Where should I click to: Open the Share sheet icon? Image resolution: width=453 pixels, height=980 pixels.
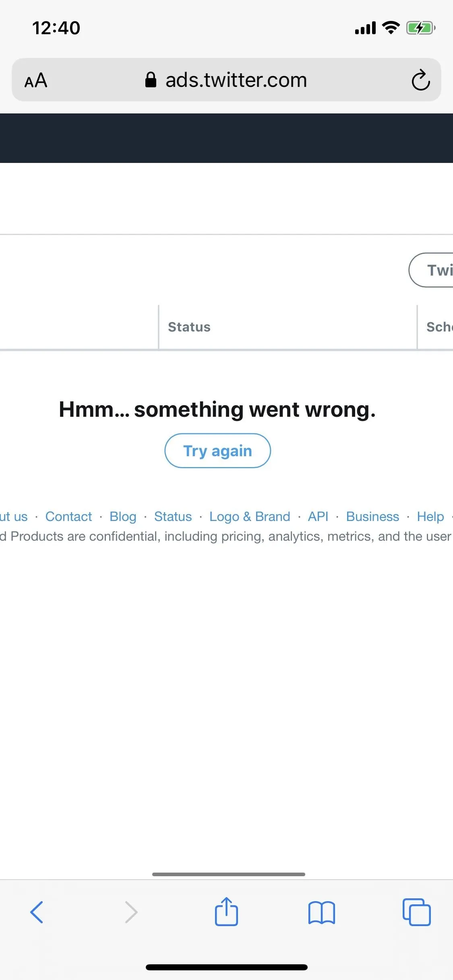pos(226,911)
